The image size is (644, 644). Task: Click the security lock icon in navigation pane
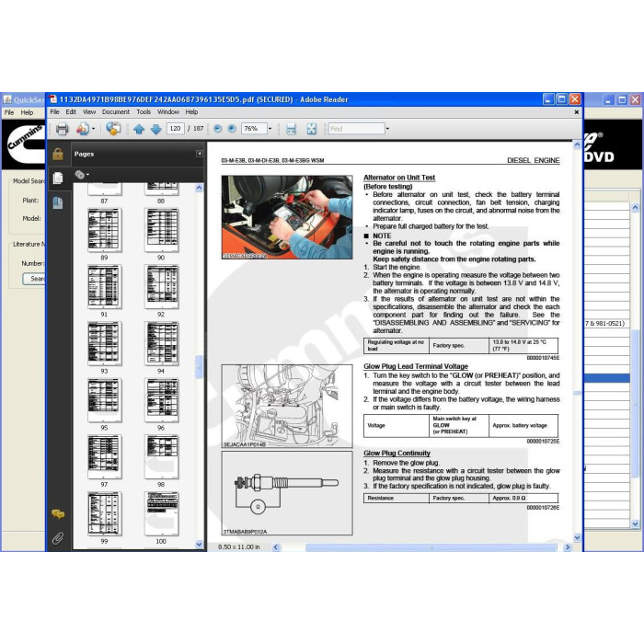click(x=58, y=154)
